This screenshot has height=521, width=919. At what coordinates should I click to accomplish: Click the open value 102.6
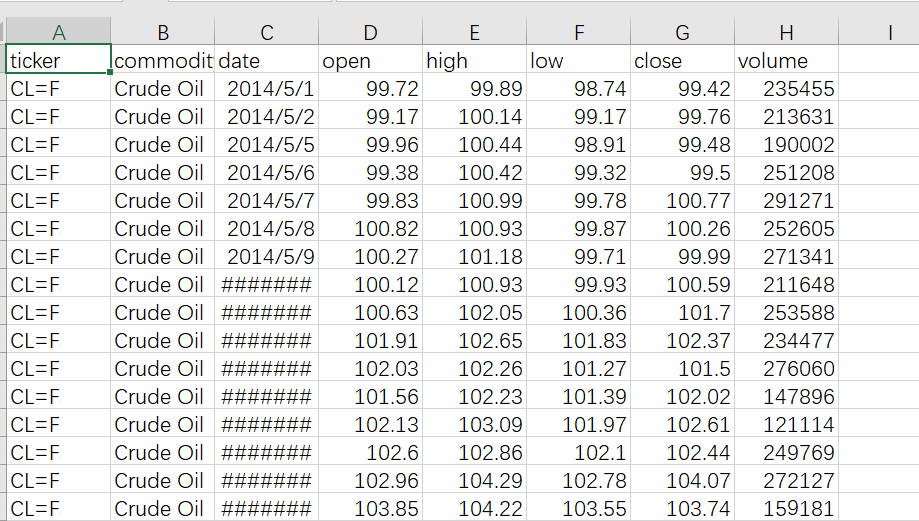[x=370, y=453]
